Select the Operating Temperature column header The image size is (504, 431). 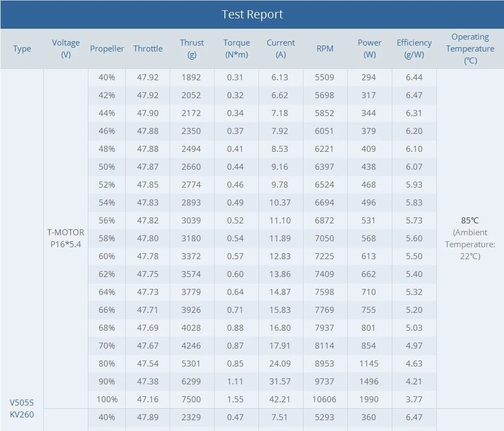470,49
